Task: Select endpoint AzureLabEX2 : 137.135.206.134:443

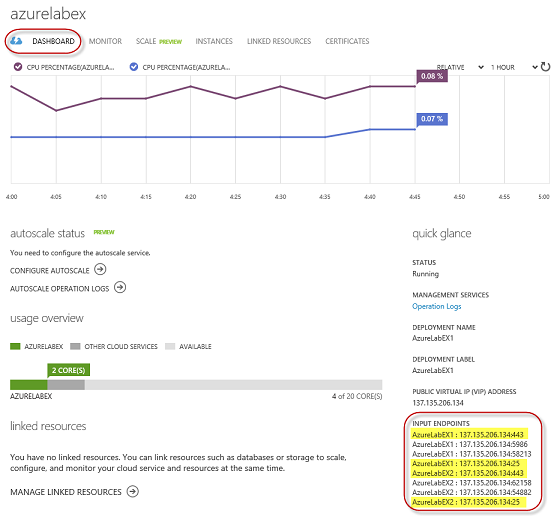Action: [x=468, y=473]
